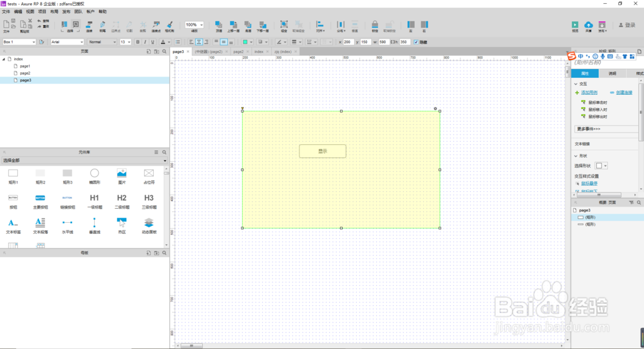Move widget down one layer (下移一层)

click(263, 26)
